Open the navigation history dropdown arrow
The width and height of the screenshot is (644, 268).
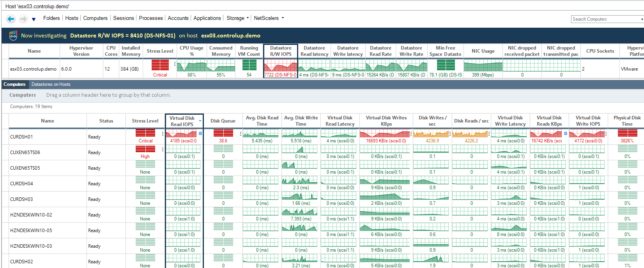click(x=34, y=19)
